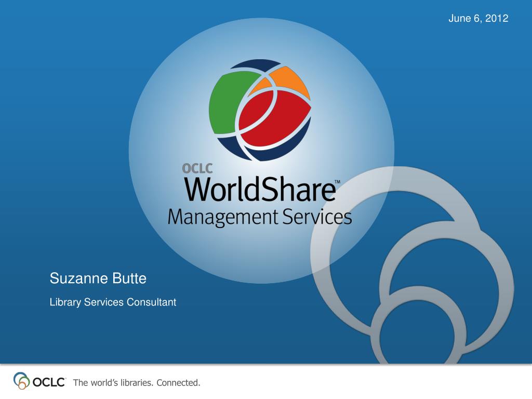Select the date 'June 6, 2012'

[478, 18]
